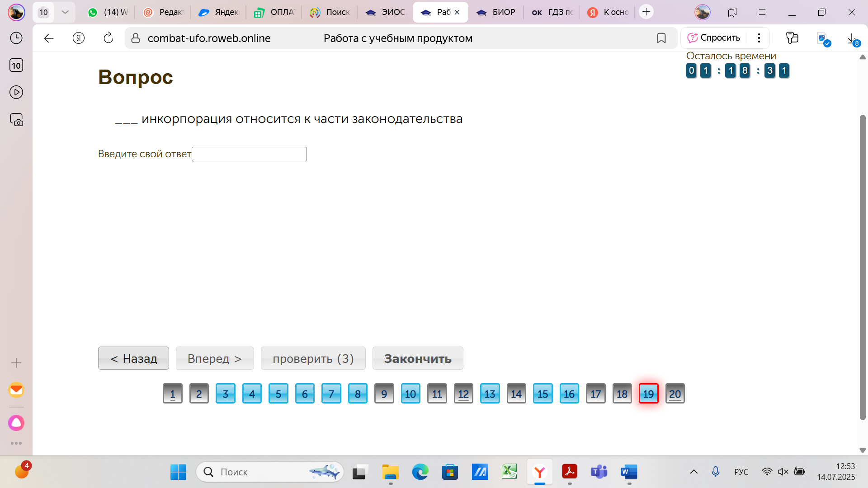
Task: Click the vertical page scrollbar
Action: click(862, 267)
